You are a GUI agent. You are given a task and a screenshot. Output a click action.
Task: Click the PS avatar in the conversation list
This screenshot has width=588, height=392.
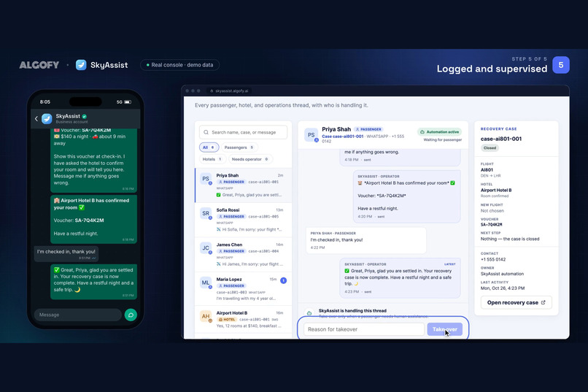(206, 179)
